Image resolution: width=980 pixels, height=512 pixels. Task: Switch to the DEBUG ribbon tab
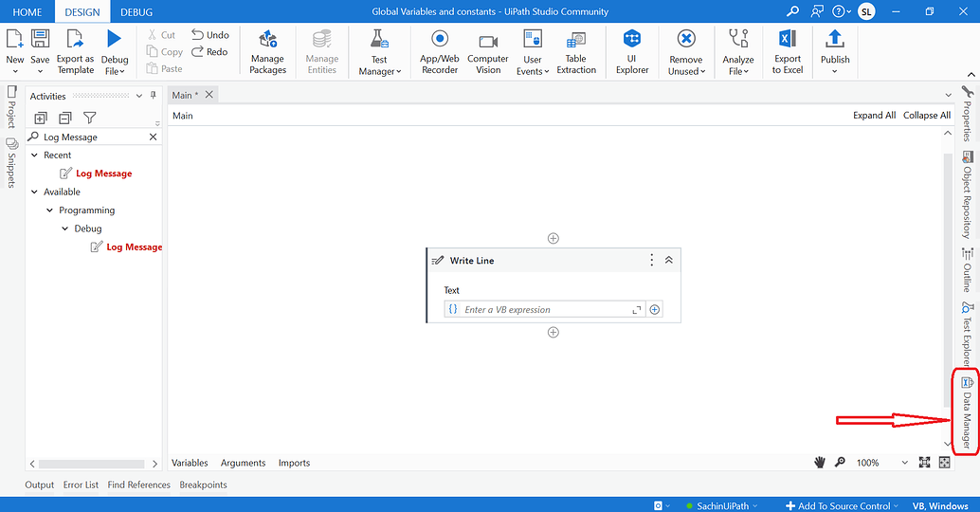136,12
